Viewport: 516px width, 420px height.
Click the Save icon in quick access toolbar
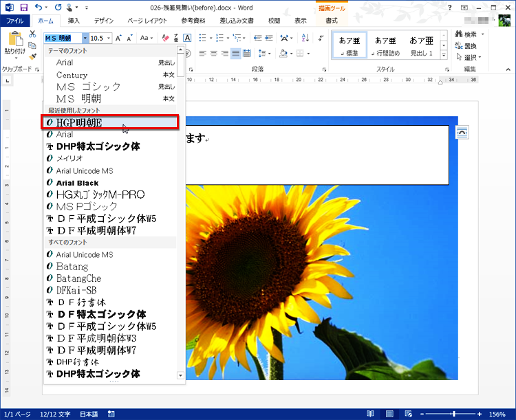(x=23, y=8)
